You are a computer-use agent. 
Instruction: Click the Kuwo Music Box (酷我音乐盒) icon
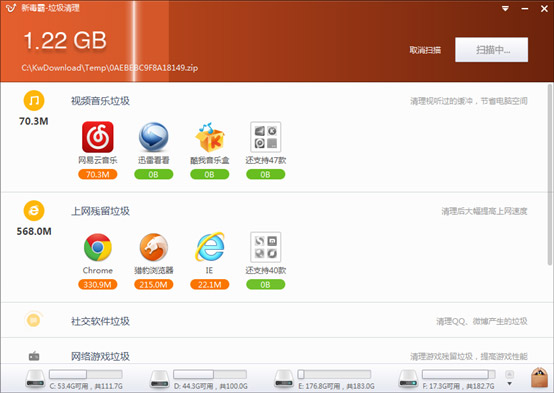(210, 137)
